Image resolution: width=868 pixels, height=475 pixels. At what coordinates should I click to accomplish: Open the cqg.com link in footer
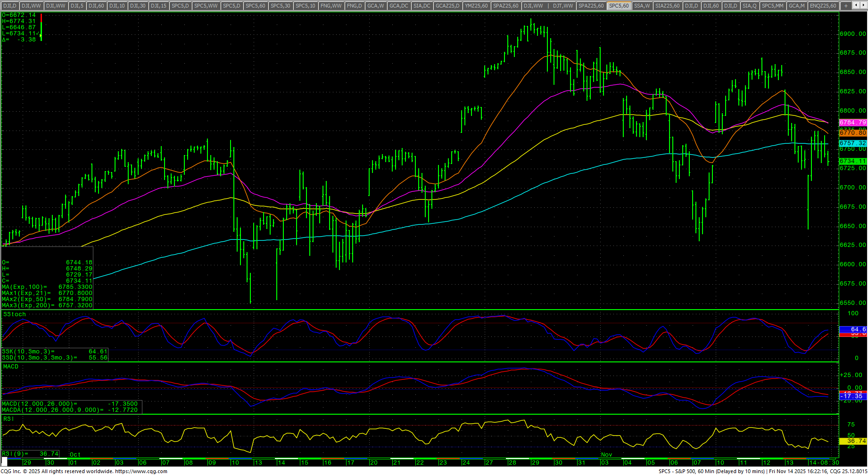141,471
